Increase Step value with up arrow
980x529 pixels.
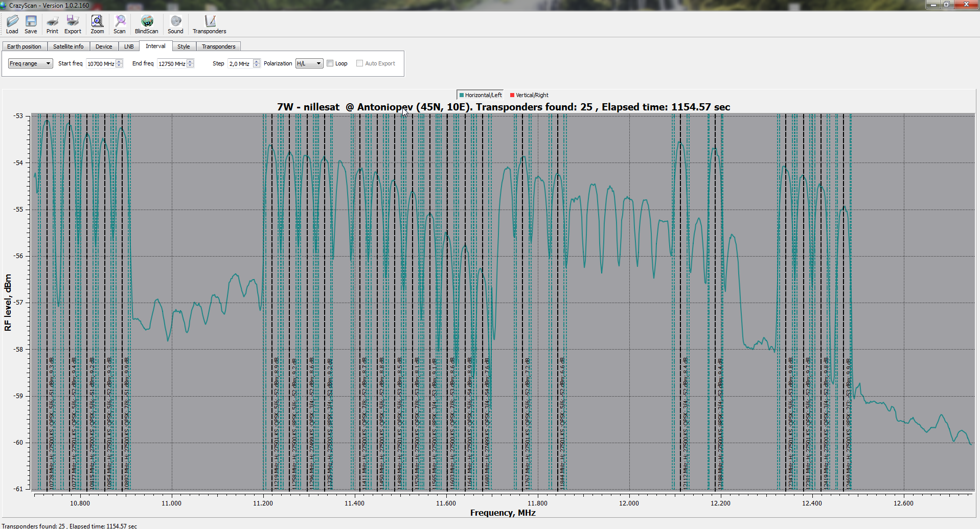pos(257,61)
